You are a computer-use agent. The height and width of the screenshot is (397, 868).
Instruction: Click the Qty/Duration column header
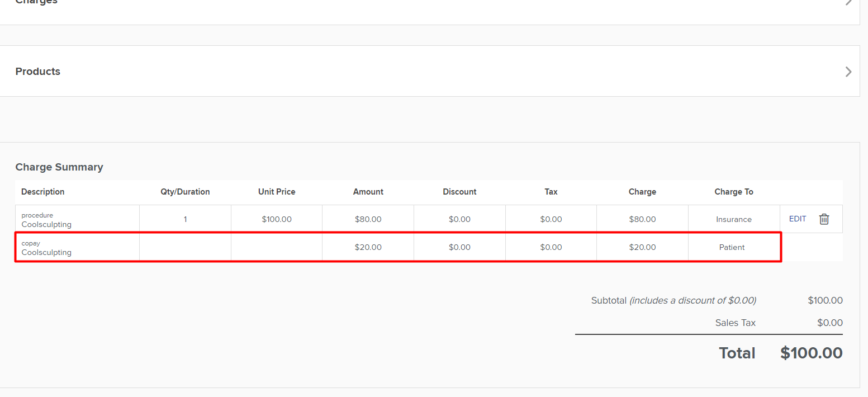pyautogui.click(x=185, y=192)
